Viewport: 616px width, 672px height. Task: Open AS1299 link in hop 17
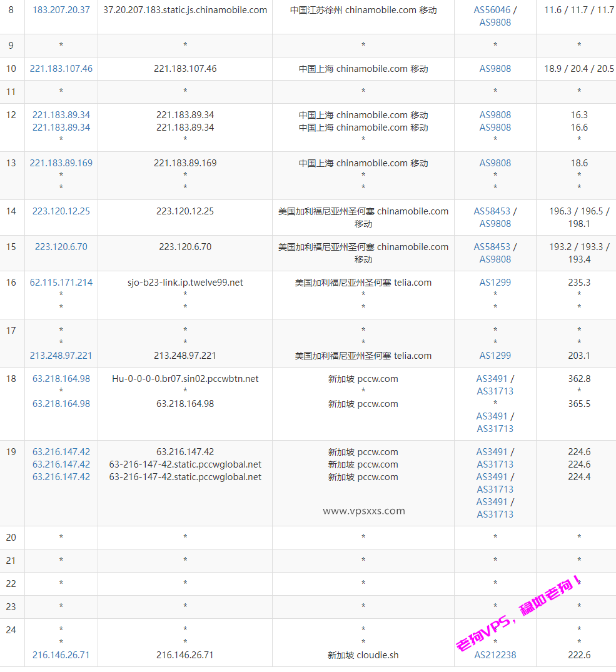pos(495,356)
